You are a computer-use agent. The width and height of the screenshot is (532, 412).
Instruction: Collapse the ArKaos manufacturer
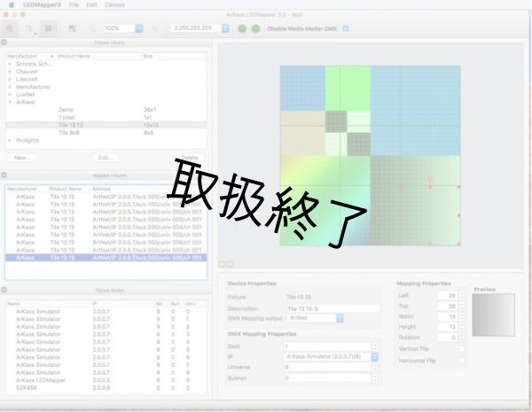(x=10, y=102)
